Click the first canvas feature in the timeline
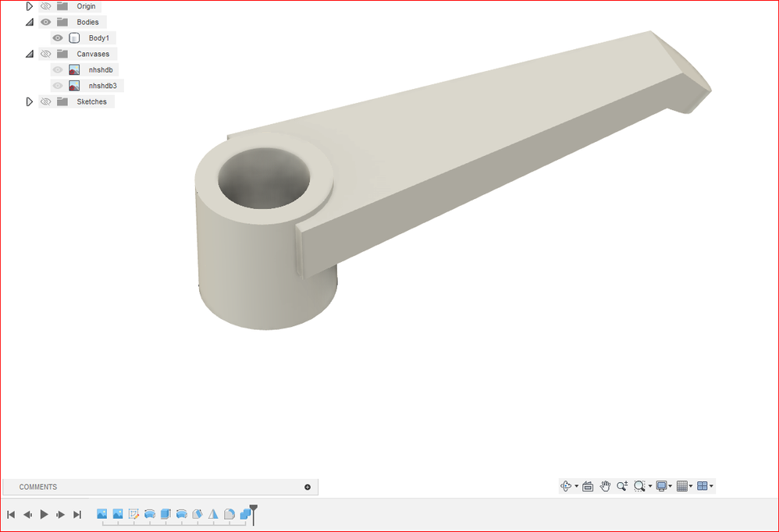This screenshot has width=779, height=532. [x=101, y=514]
